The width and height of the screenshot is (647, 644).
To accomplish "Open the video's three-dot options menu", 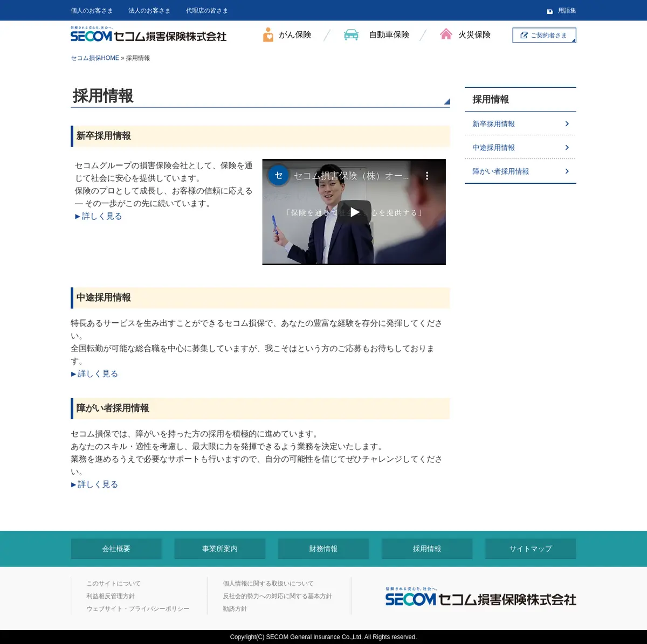I will [427, 176].
